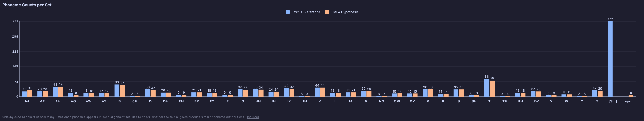Click the blue B bar labeled 60
The image size is (644, 121).
(x=117, y=91)
